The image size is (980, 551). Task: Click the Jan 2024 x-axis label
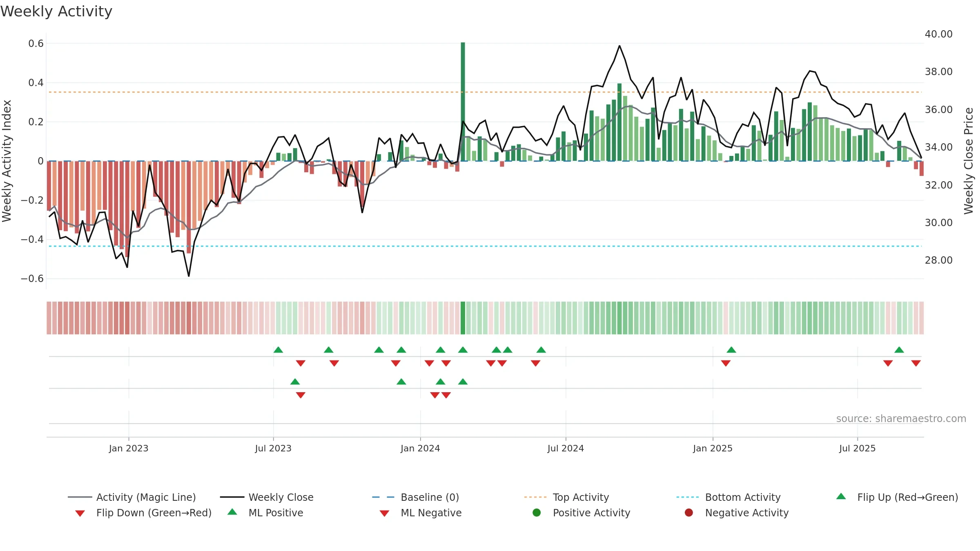click(x=420, y=448)
